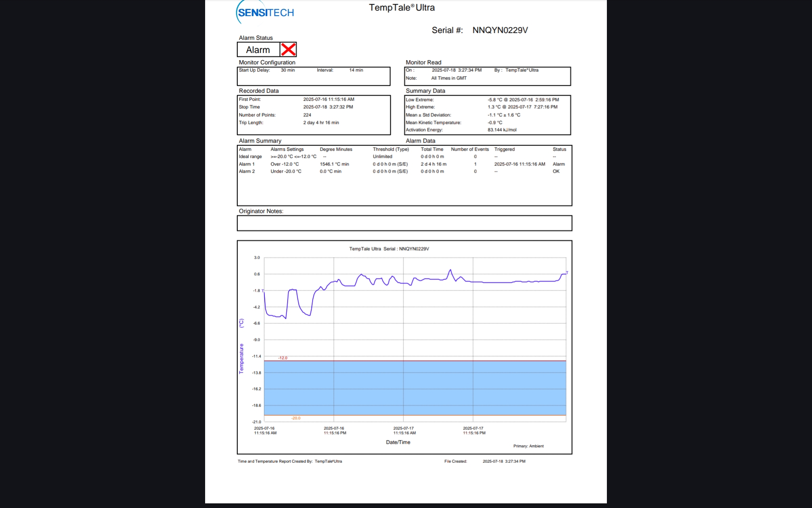Click the TempTale Ultra page title
Viewport: 812px width, 508px height.
[x=401, y=8]
